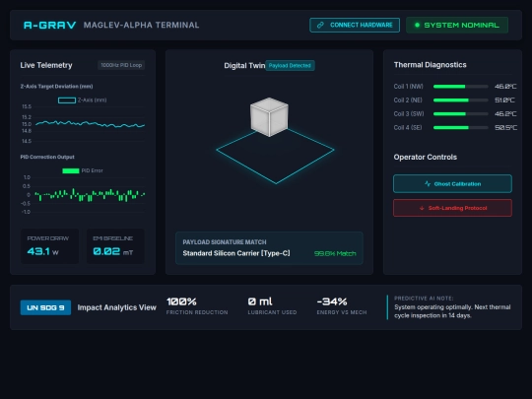The width and height of the screenshot is (532, 399).
Task: Click the 99.8% Match value
Action: click(335, 253)
